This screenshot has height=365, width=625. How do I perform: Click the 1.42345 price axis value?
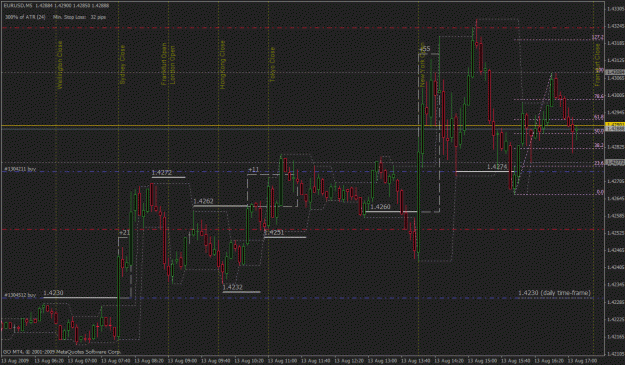(x=615, y=285)
